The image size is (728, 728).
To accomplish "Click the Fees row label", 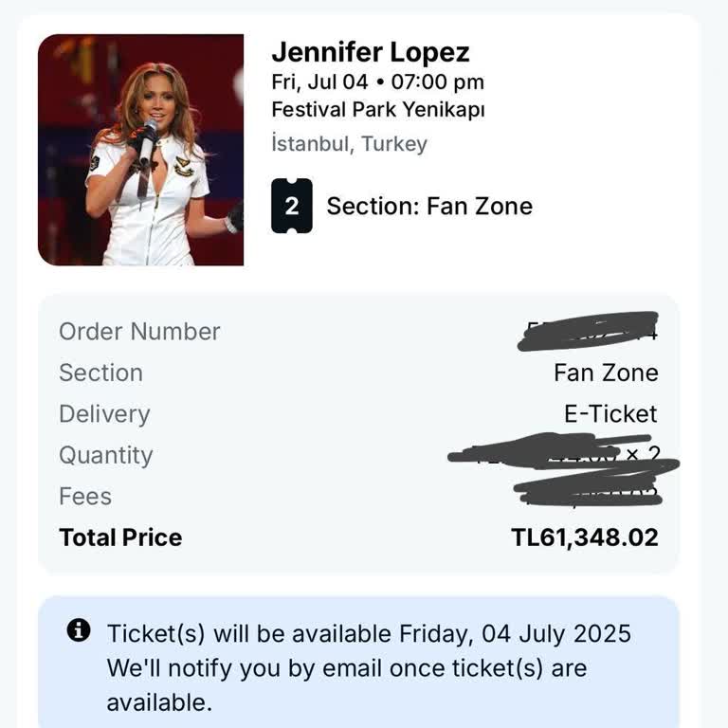I will point(85,497).
